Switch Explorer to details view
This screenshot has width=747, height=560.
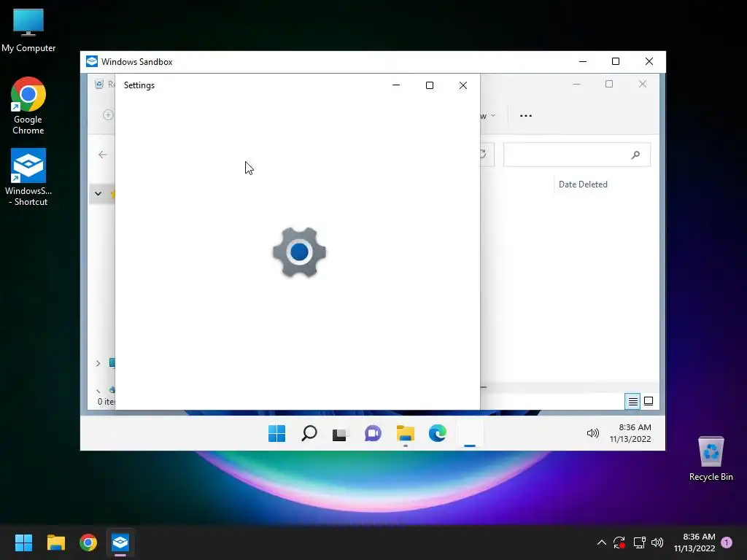point(632,402)
